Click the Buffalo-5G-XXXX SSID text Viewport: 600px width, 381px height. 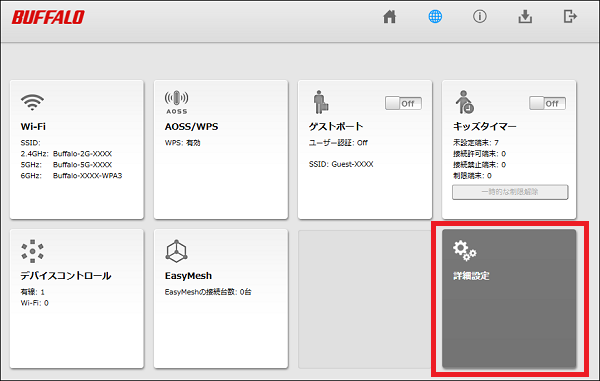[x=82, y=165]
